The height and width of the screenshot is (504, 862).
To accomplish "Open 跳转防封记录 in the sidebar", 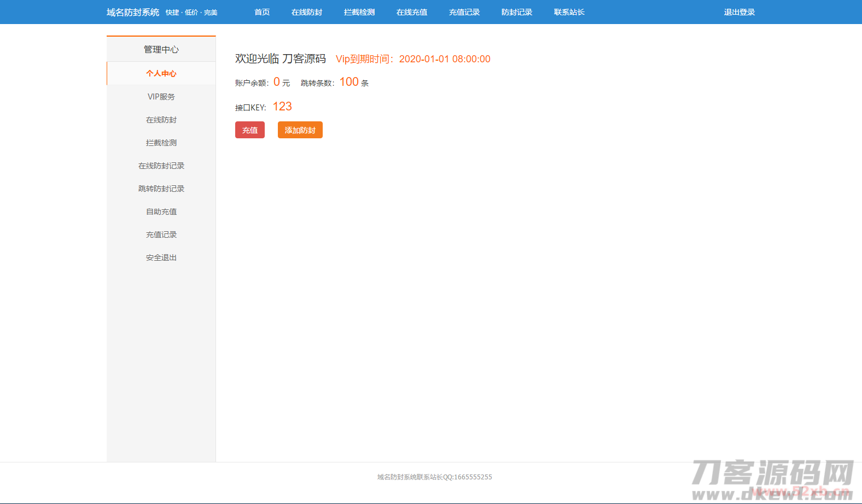I will pos(161,189).
